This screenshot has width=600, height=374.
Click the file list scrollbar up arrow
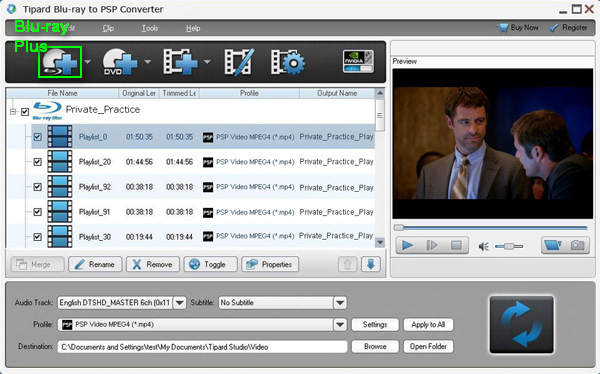[x=380, y=93]
